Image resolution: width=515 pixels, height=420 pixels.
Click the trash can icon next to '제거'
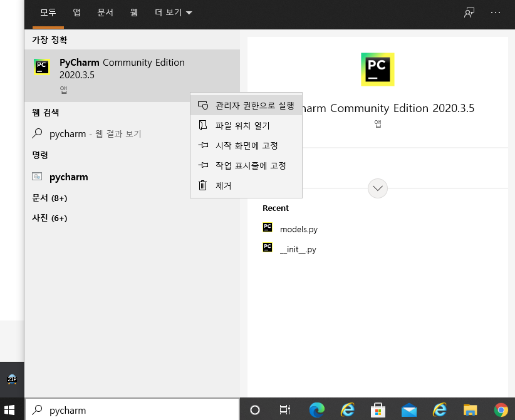[202, 185]
